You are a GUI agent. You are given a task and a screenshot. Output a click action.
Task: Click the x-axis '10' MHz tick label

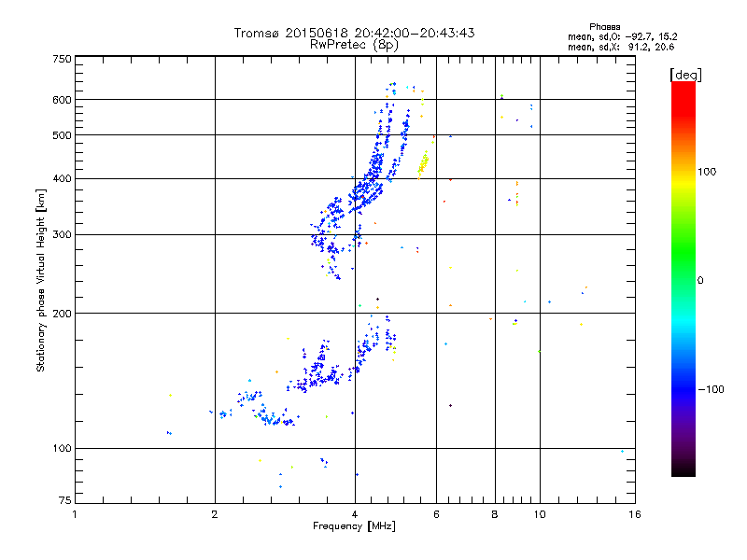point(540,514)
